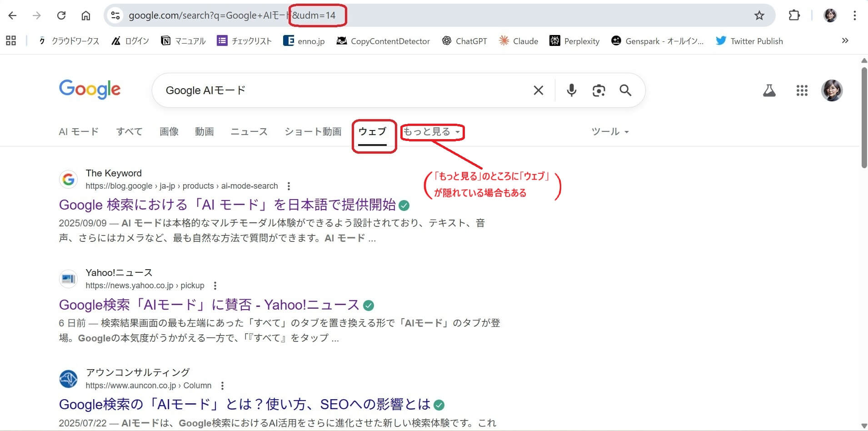Open options menu for The Keyword result
This screenshot has height=431, width=868.
(289, 186)
